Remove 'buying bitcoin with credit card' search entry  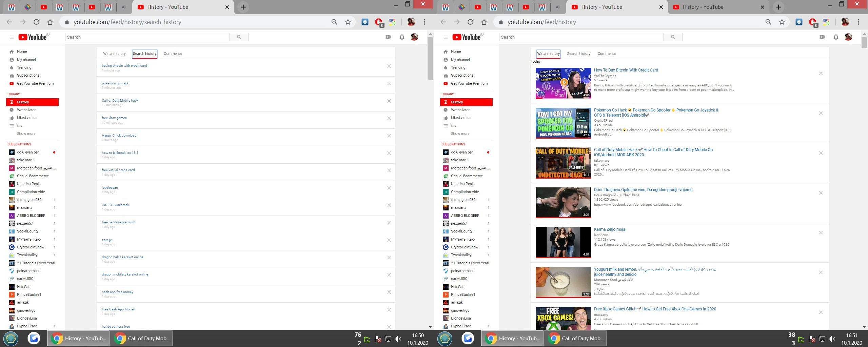click(x=389, y=66)
